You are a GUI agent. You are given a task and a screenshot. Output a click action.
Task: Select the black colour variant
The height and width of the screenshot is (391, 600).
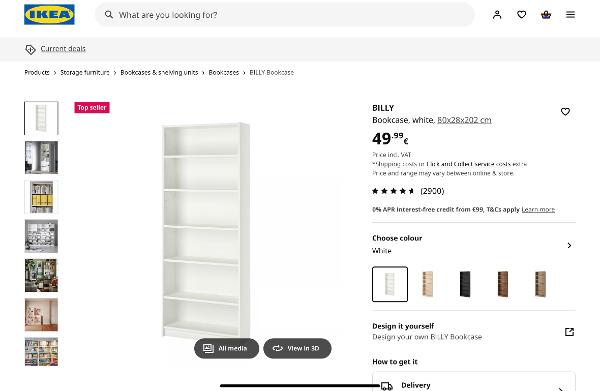pos(465,284)
